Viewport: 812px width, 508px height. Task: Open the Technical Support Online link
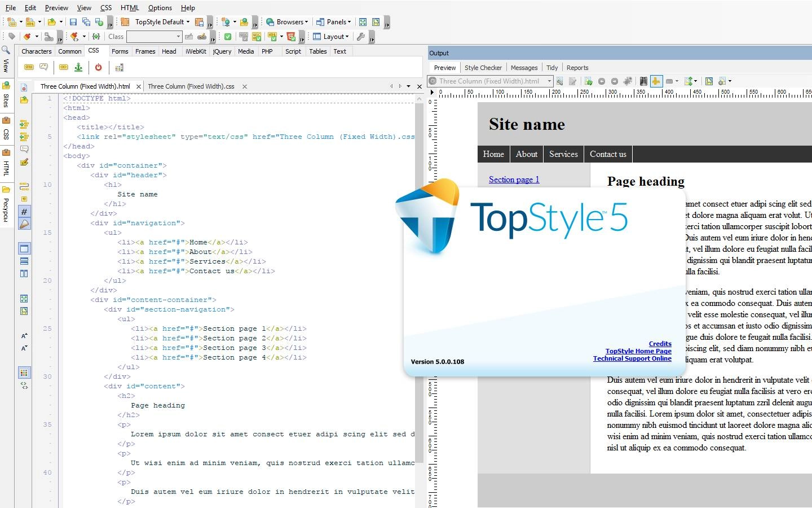pos(632,358)
